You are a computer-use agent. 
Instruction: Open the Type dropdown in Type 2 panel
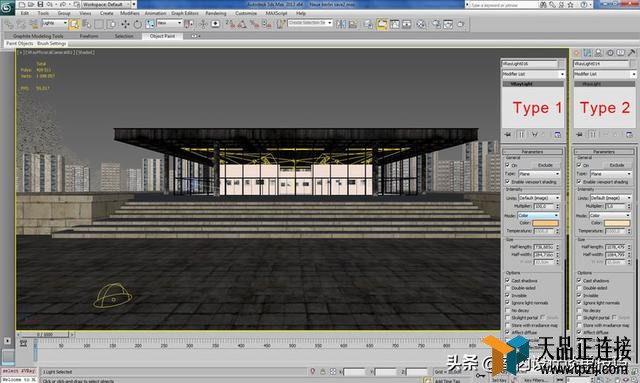point(611,174)
